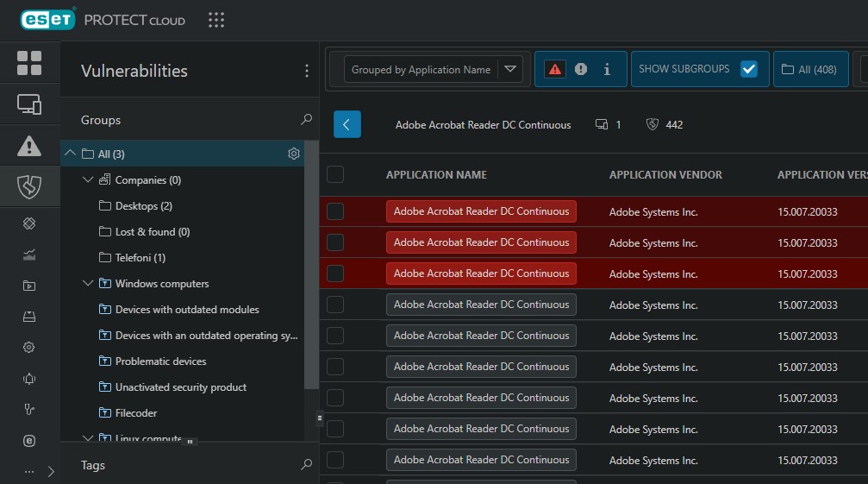
Task: Click the All (408) group filter button
Action: pyautogui.click(x=809, y=69)
